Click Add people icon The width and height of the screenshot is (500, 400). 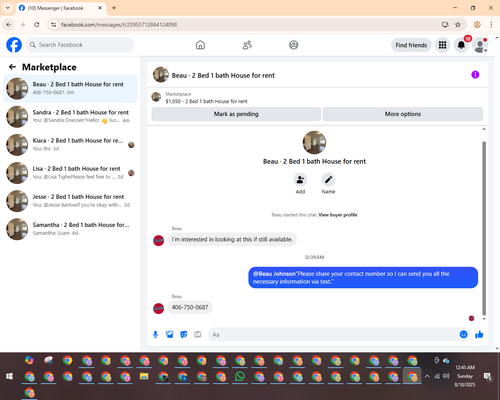tap(300, 180)
